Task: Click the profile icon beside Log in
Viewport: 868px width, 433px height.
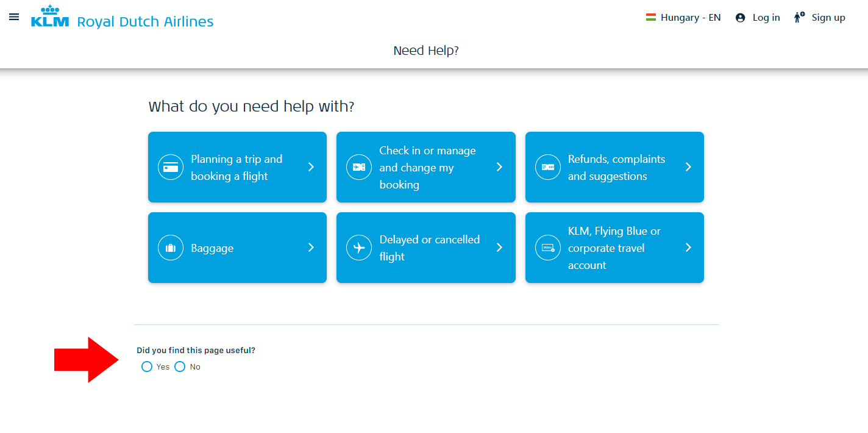Action: (x=741, y=18)
